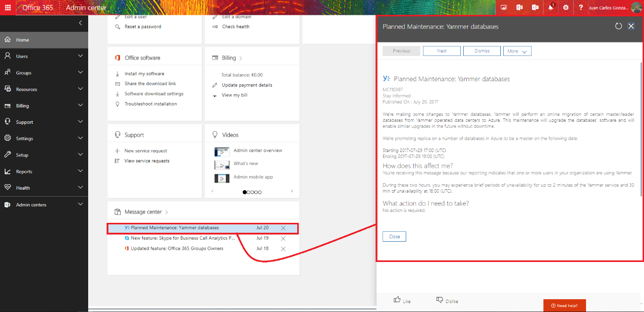Image resolution: width=644 pixels, height=312 pixels.
Task: Open the Reports navigation item
Action: 24,172
